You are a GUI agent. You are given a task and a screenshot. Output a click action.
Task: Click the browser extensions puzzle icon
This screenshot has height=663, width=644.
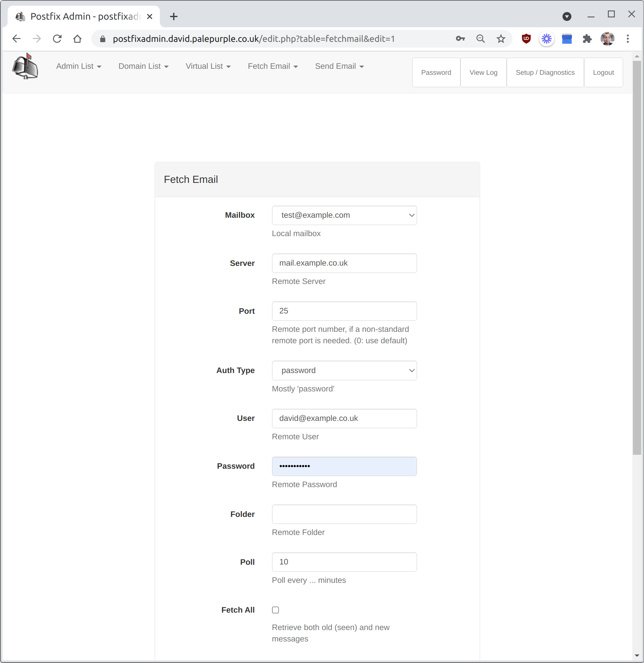point(587,38)
